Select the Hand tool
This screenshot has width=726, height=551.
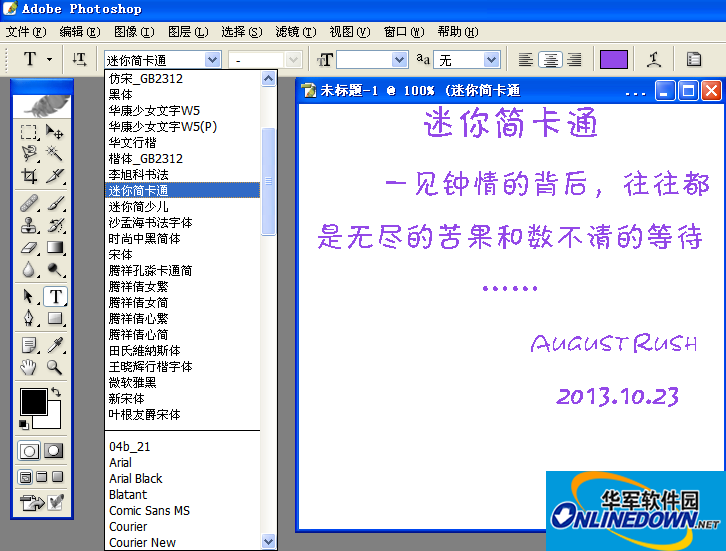point(29,367)
